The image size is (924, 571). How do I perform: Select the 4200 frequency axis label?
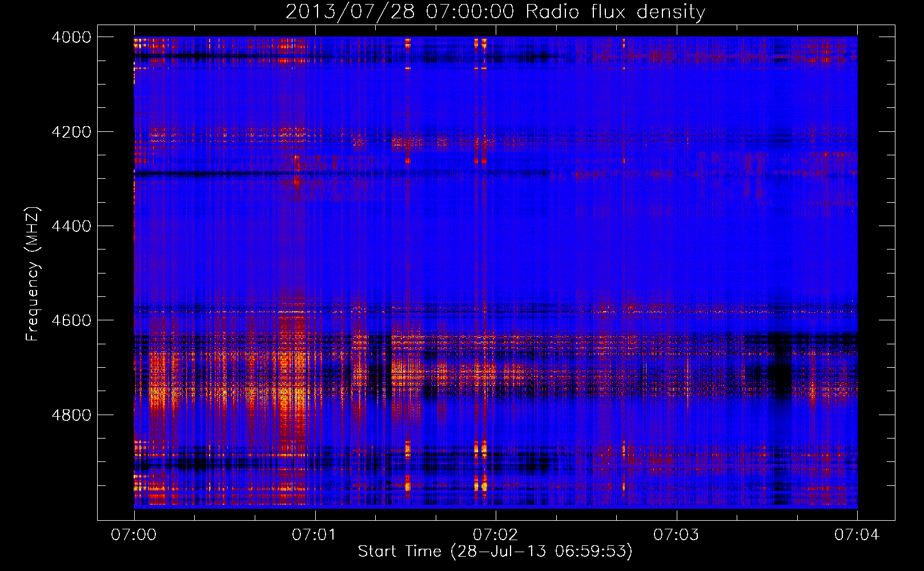(x=71, y=132)
